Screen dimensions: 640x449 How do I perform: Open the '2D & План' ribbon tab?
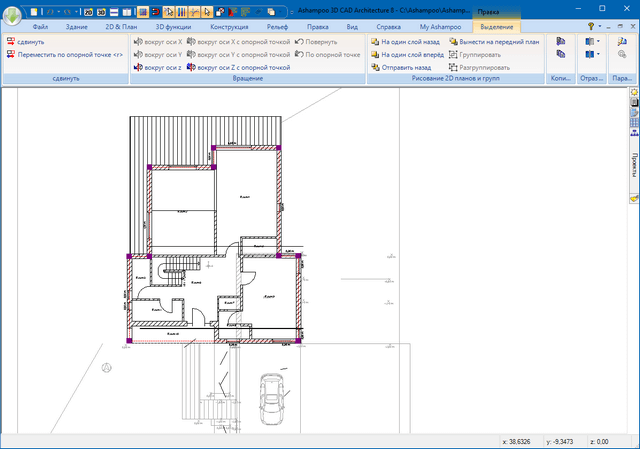point(121,27)
